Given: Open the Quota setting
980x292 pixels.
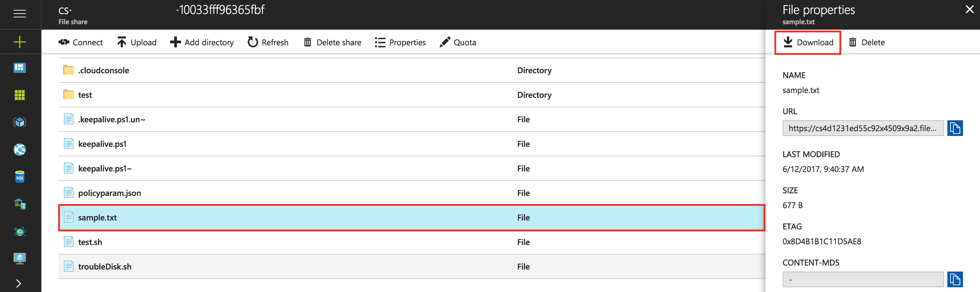Looking at the screenshot, I should click(x=458, y=42).
